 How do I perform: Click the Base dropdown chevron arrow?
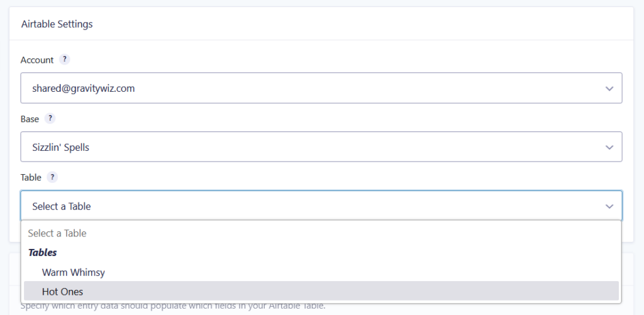[x=609, y=147]
